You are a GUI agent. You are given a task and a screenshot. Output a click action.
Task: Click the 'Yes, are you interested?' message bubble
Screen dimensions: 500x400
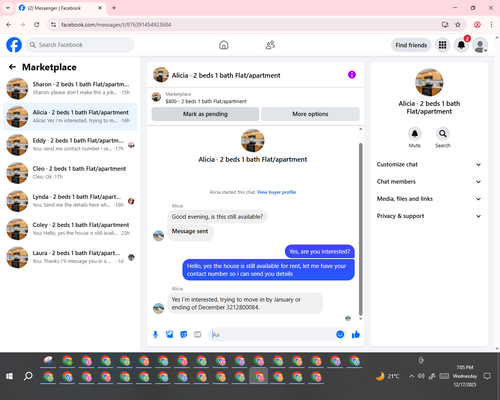(320, 251)
